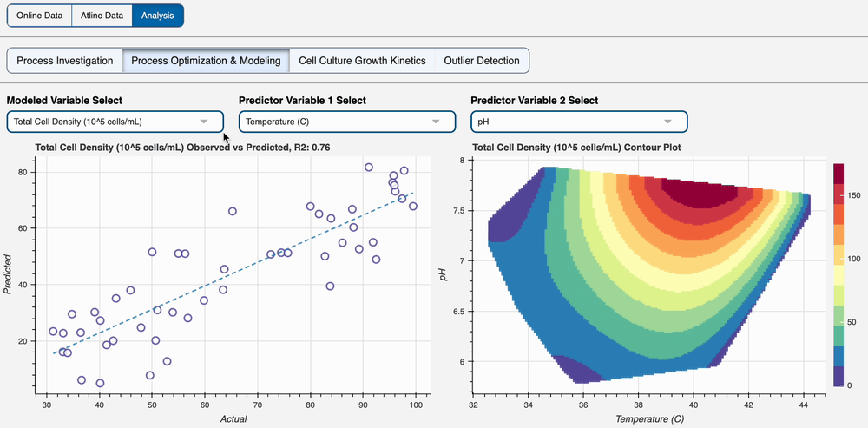The image size is (868, 428).
Task: Go to Cell Culture Growth Kinetics
Action: point(362,61)
